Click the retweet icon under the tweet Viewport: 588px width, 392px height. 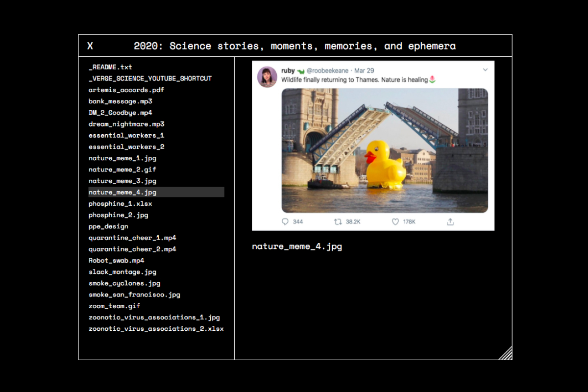pos(338,221)
